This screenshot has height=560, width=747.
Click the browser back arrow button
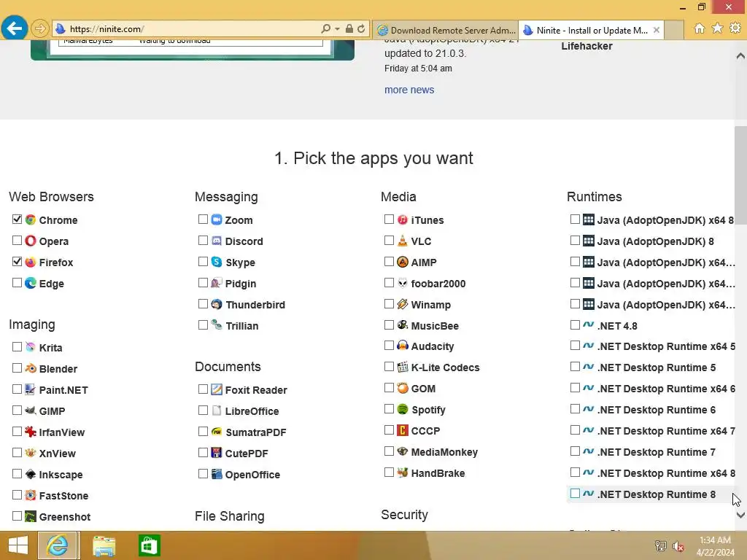coord(14,28)
